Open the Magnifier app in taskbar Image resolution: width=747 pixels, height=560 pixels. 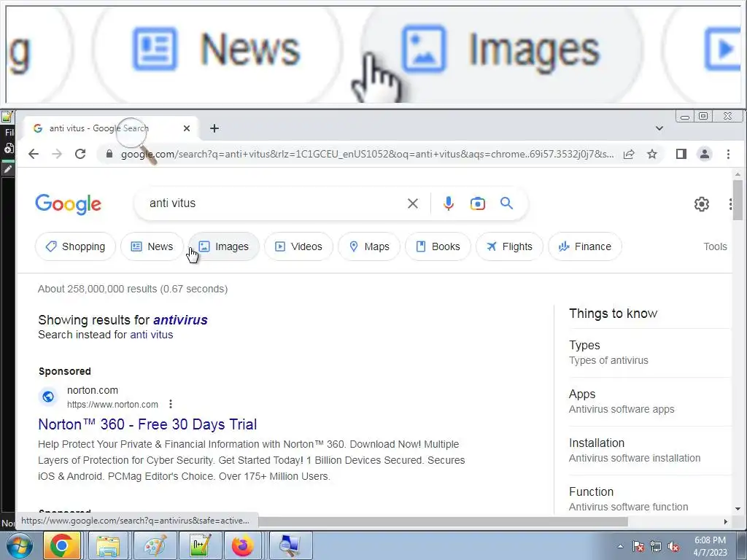290,545
